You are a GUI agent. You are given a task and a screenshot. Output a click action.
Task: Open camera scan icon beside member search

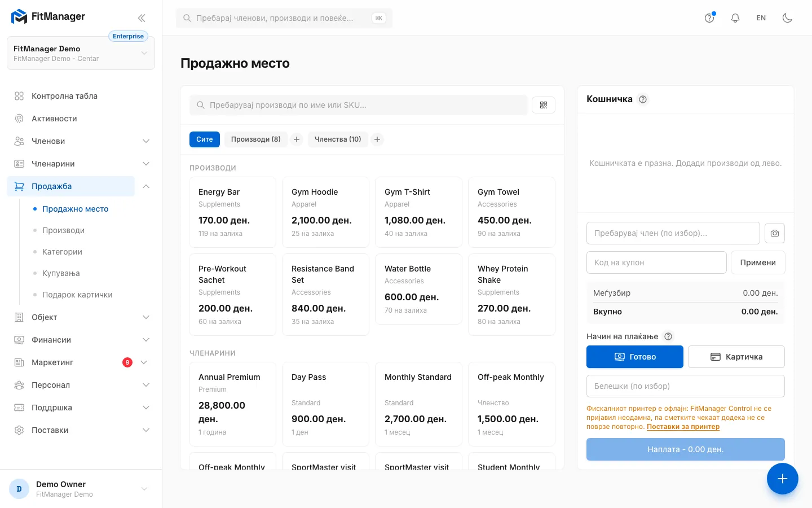[775, 233]
